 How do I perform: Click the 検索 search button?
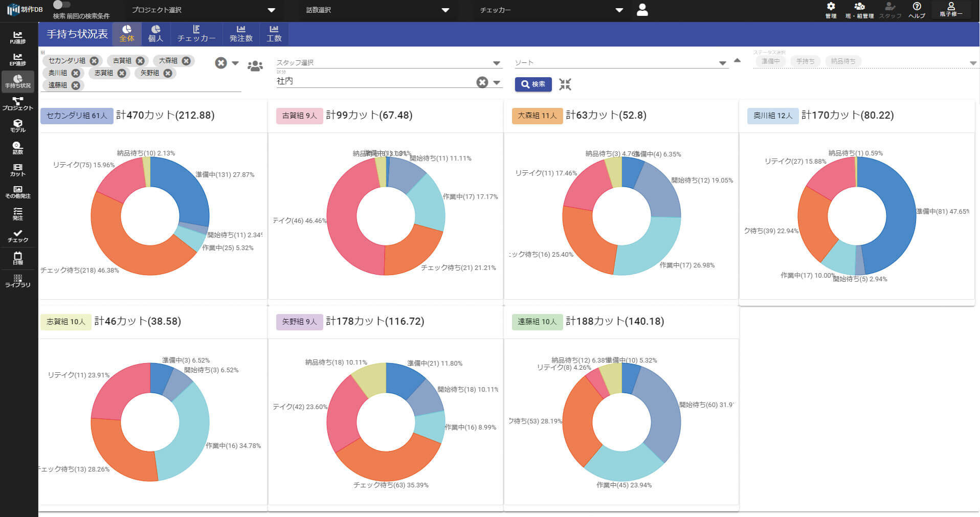click(533, 84)
